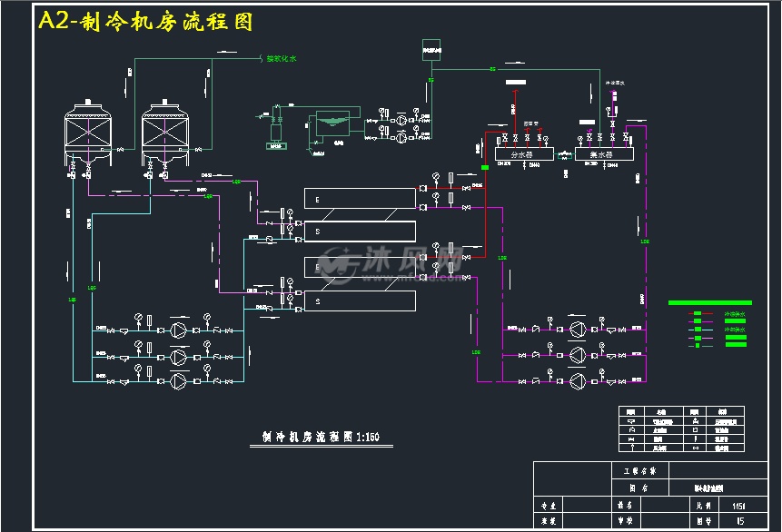
Task: Click the bottom chilled water pump symbol
Action: (578, 382)
